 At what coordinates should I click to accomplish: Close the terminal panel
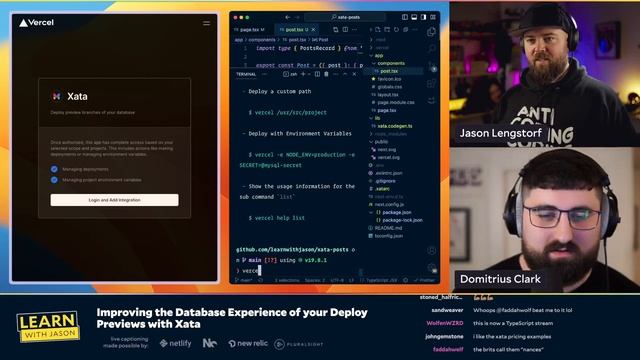[354, 74]
